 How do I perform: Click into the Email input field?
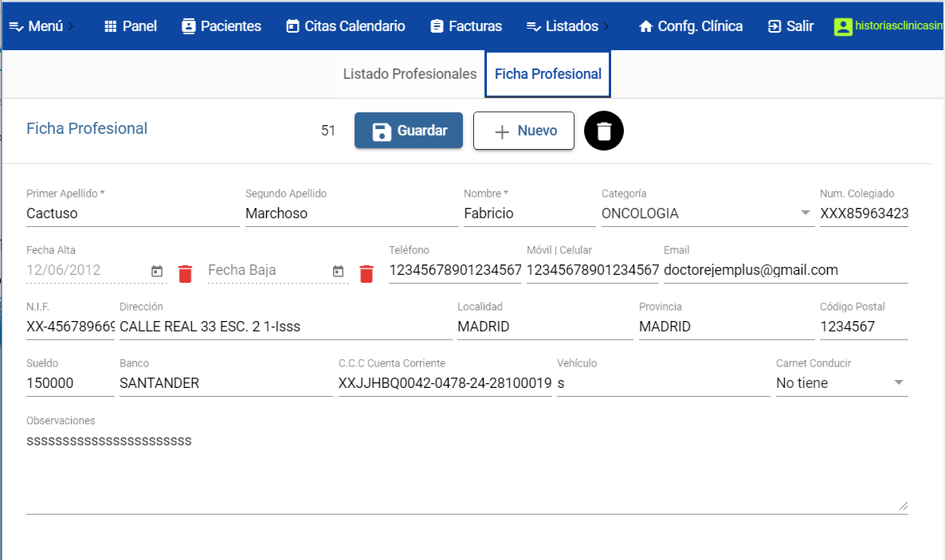tap(785, 270)
